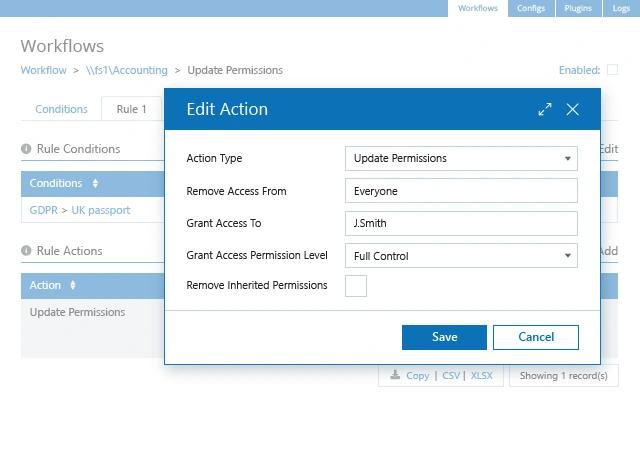This screenshot has height=450, width=640.
Task: Toggle the Remove Inherited Permissions checkbox
Action: (356, 285)
